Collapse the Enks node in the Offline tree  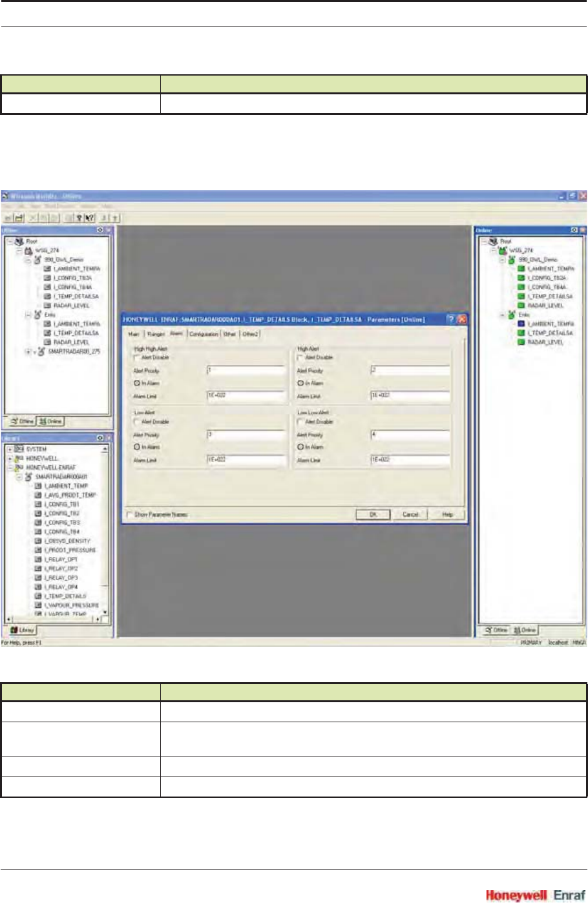click(x=28, y=315)
